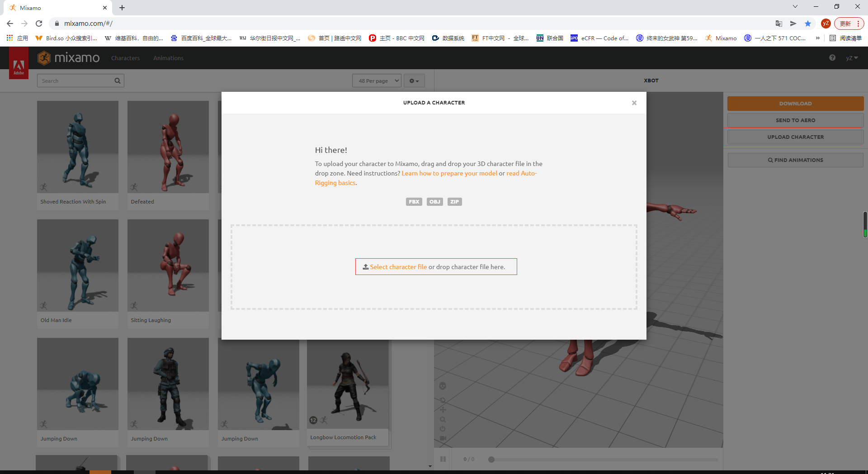
Task: Select the Longbow Locomotion Pack thumbnail
Action: (348, 384)
